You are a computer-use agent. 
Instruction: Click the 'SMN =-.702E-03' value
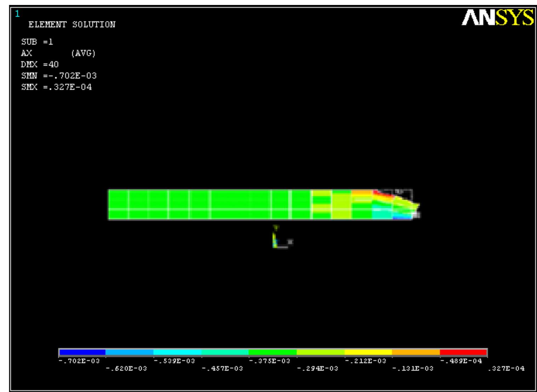pos(59,76)
